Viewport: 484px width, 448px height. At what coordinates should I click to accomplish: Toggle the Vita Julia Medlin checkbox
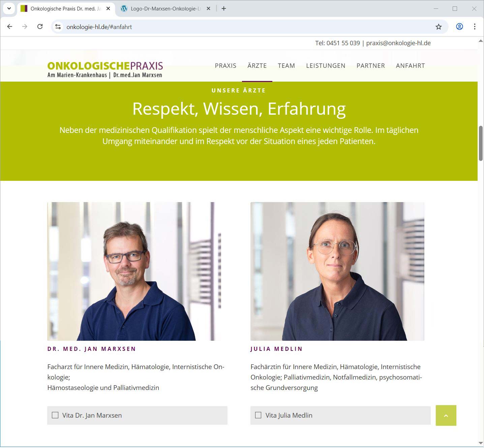pyautogui.click(x=258, y=415)
